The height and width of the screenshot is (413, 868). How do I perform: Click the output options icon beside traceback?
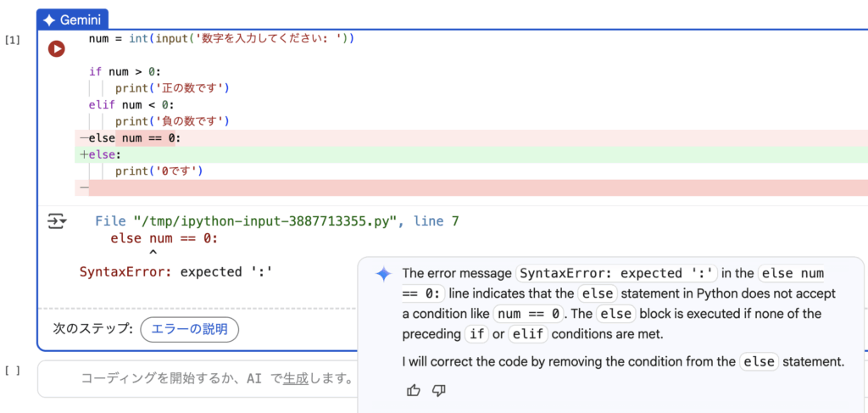pos(57,221)
